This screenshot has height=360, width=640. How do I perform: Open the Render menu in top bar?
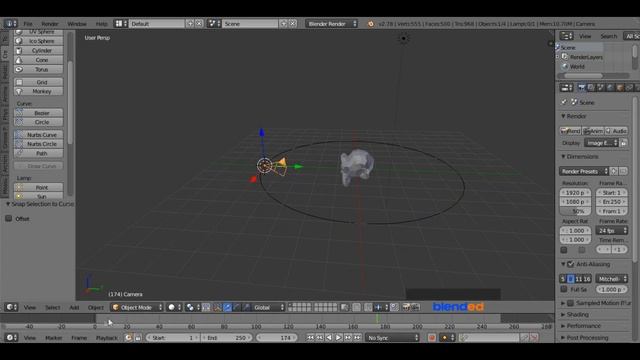[x=50, y=24]
